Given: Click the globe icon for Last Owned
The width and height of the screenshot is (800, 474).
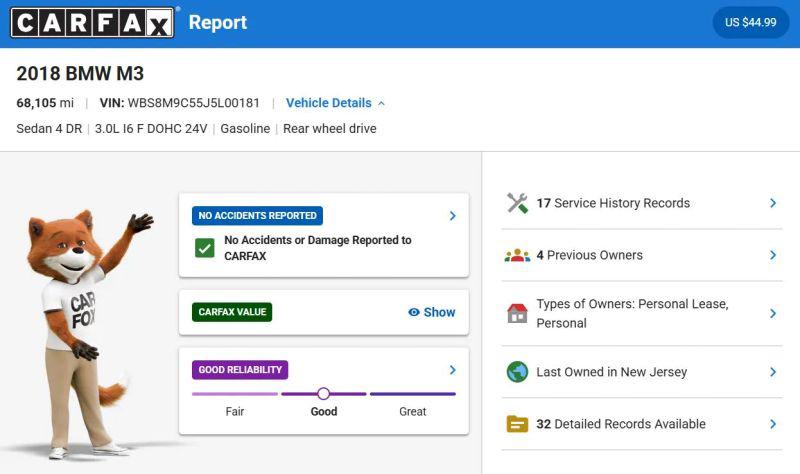Looking at the screenshot, I should [x=517, y=372].
